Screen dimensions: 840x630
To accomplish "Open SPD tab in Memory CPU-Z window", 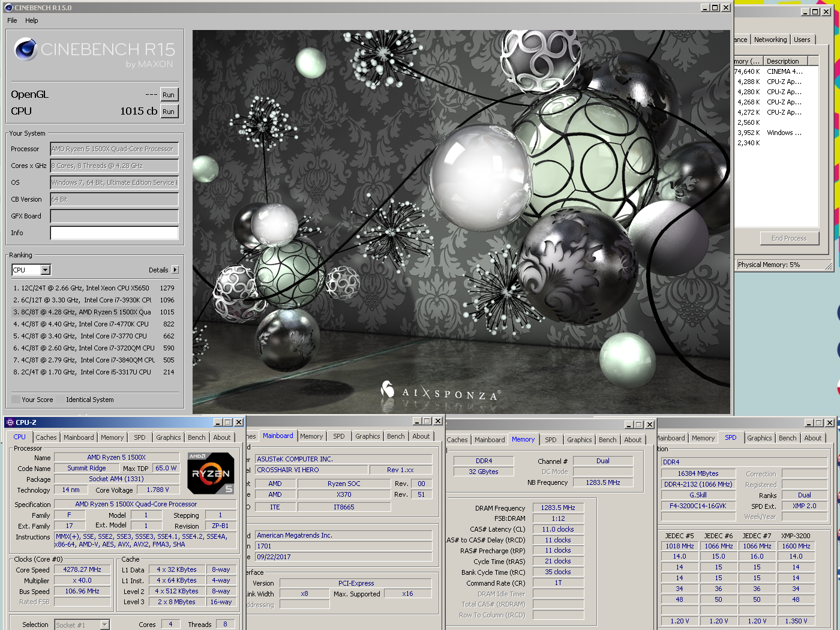I will point(550,440).
